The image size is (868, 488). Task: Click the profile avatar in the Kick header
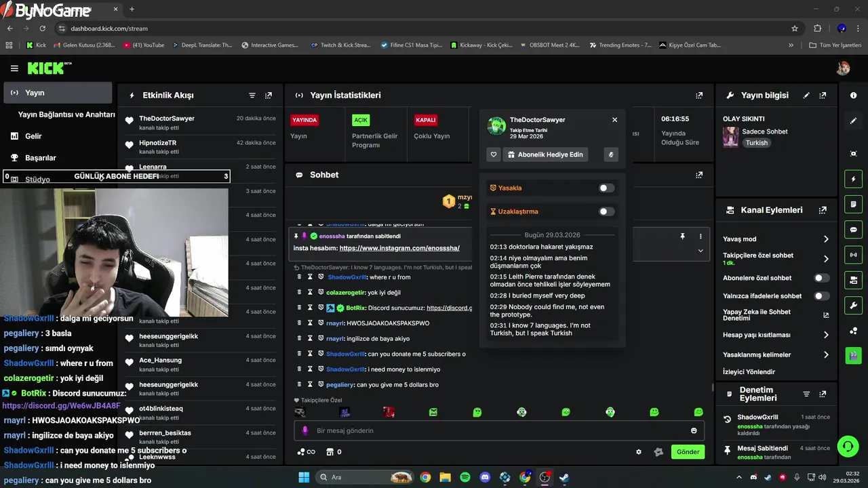[843, 68]
